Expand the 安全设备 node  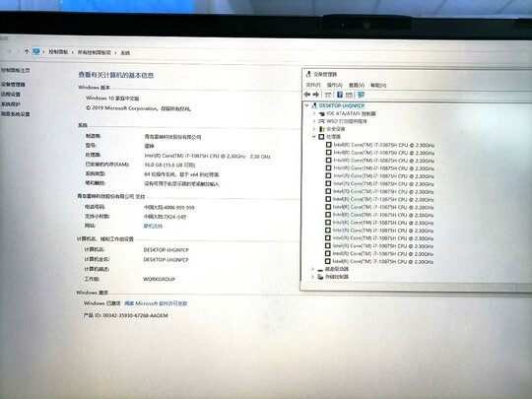click(314, 129)
